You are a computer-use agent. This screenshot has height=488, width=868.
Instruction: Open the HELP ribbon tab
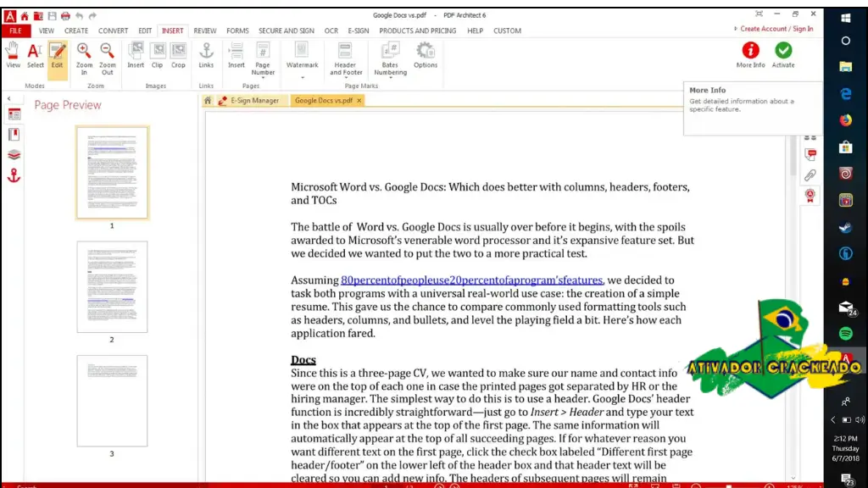tap(475, 31)
